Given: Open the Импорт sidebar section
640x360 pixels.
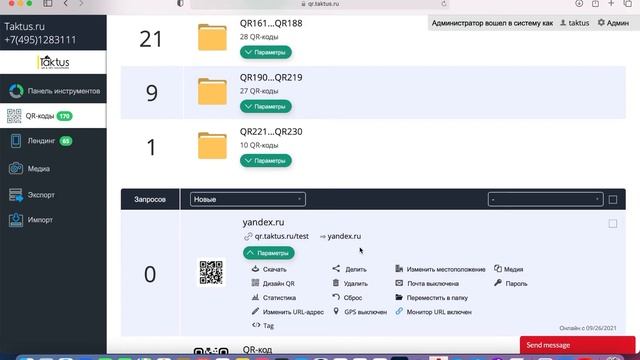Looking at the screenshot, I should tap(53, 220).
